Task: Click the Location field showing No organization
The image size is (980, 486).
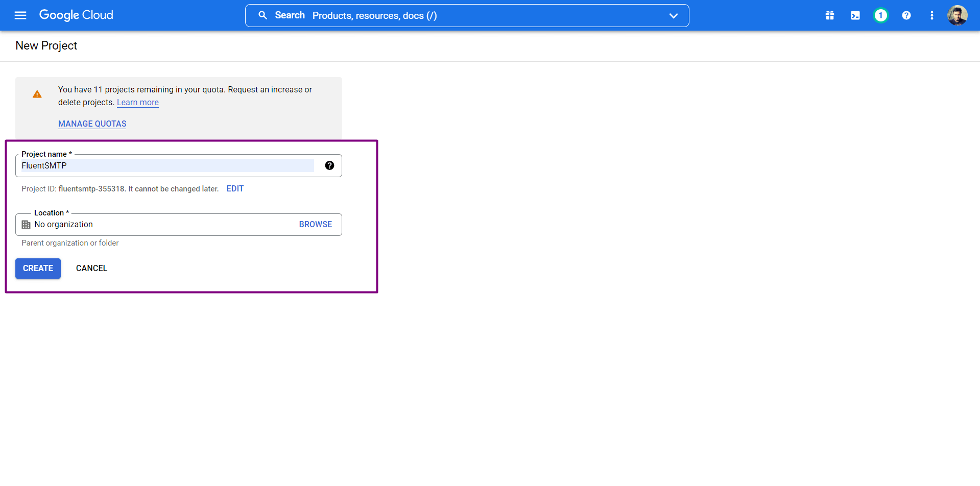Action: click(179, 225)
